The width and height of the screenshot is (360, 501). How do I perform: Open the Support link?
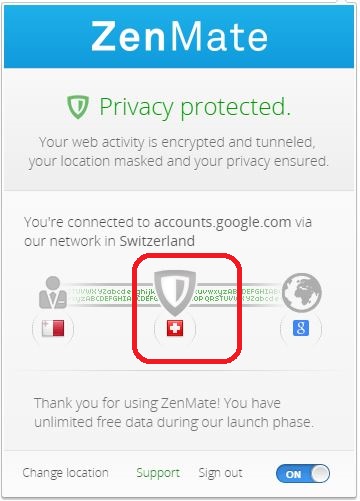158,473
